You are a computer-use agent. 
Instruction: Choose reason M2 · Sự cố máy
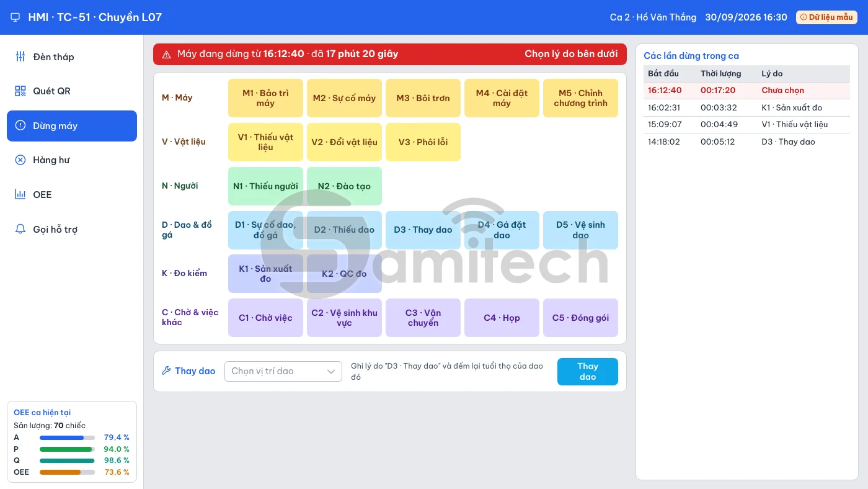(x=344, y=98)
